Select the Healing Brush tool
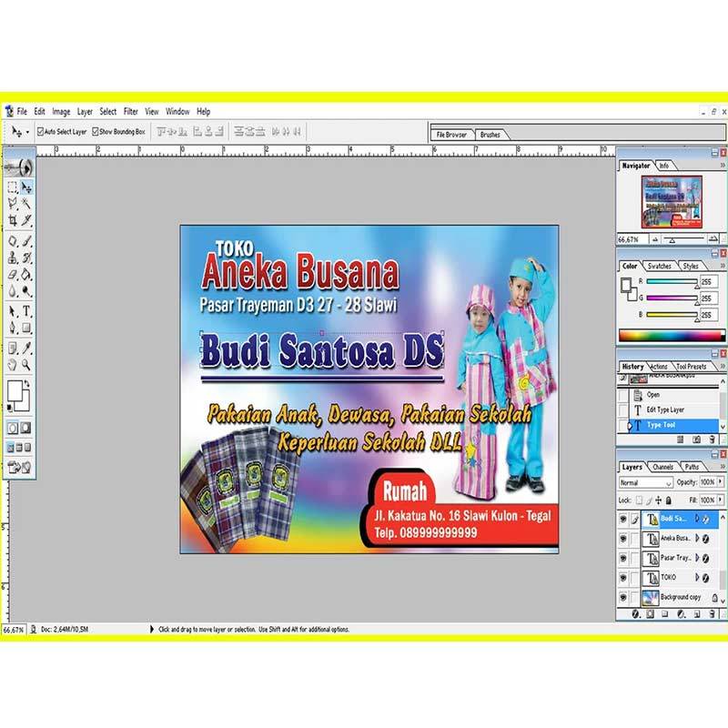The width and height of the screenshot is (728, 728). pos(13,241)
